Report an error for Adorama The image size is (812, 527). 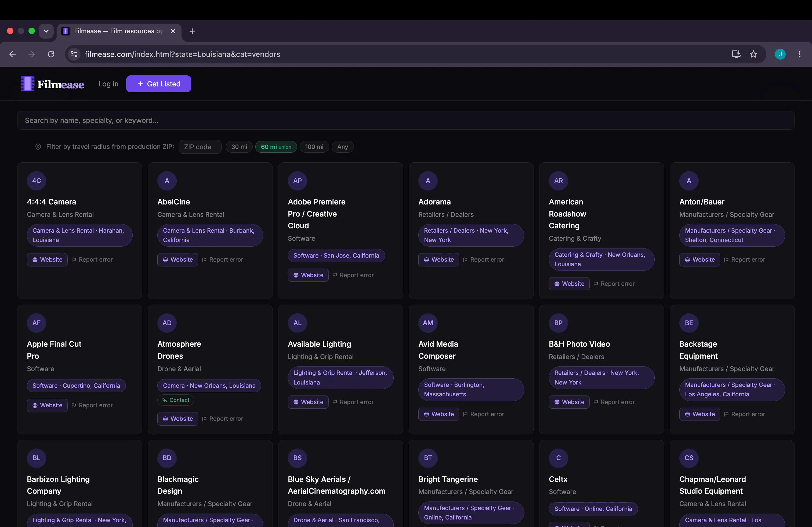(483, 260)
